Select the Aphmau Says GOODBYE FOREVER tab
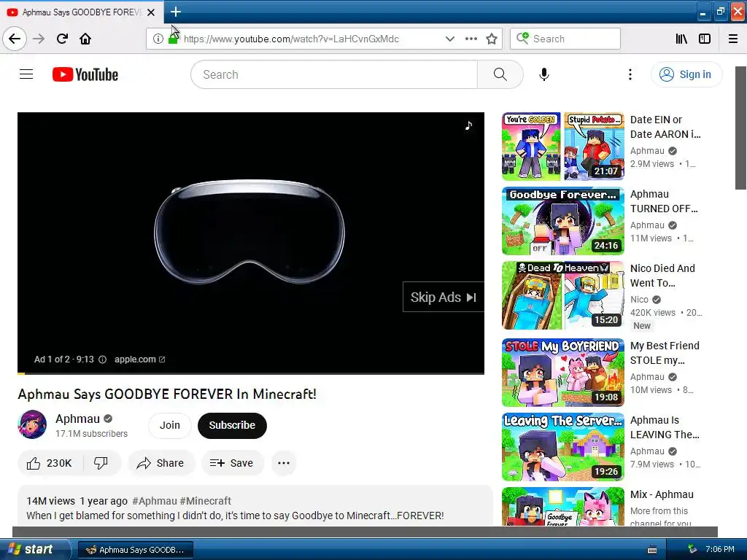 (x=82, y=12)
